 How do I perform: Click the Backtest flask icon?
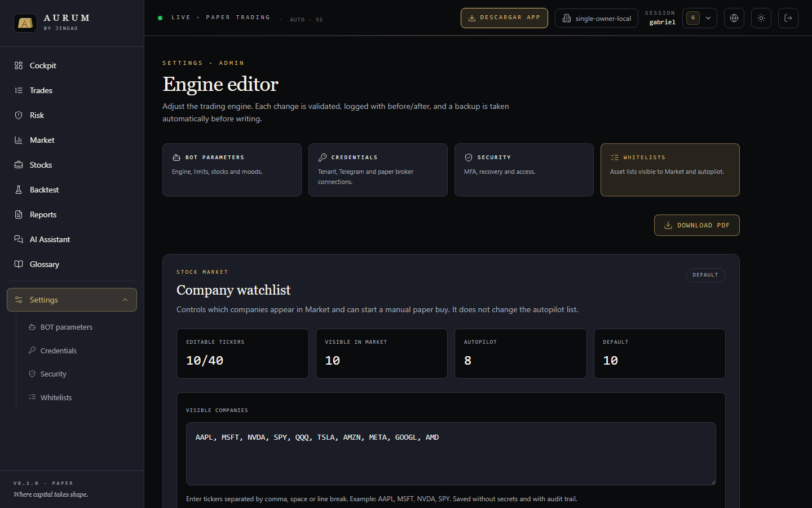pyautogui.click(x=19, y=190)
